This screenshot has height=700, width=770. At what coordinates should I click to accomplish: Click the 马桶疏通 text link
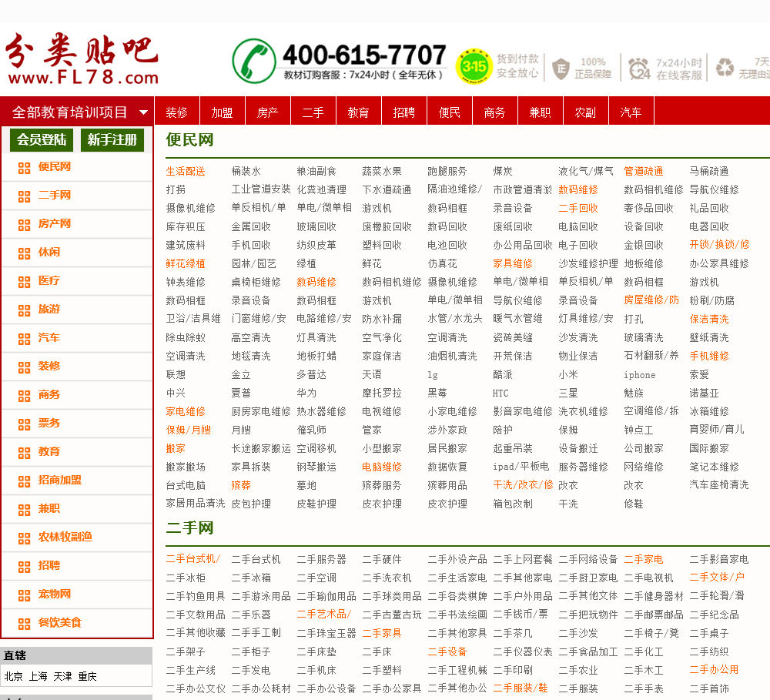(709, 171)
